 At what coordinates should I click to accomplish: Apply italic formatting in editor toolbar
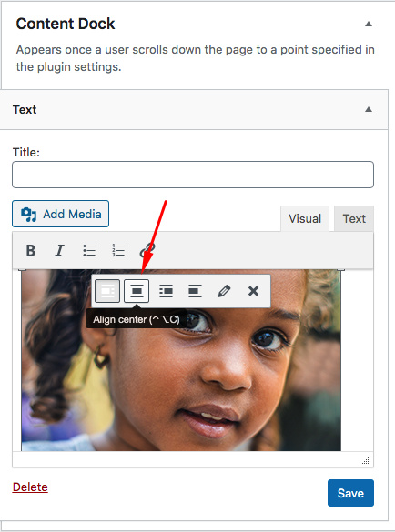(x=59, y=251)
